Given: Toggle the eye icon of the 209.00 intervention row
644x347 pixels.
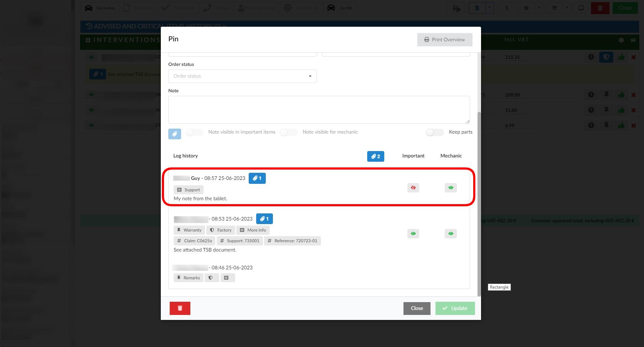Looking at the screenshot, I should click(91, 95).
